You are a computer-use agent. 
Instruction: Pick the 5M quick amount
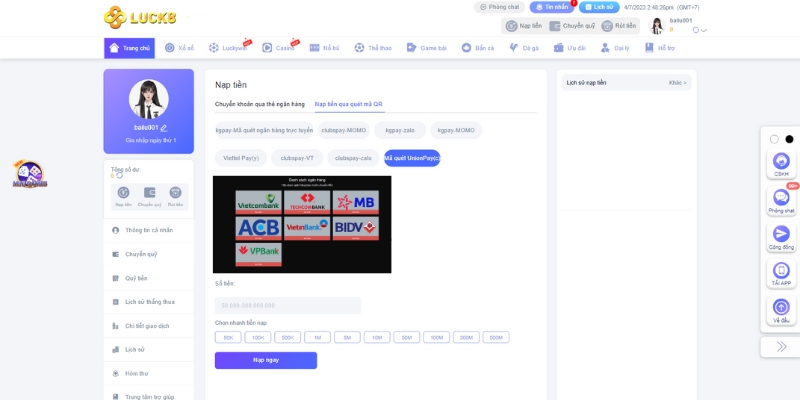(347, 337)
